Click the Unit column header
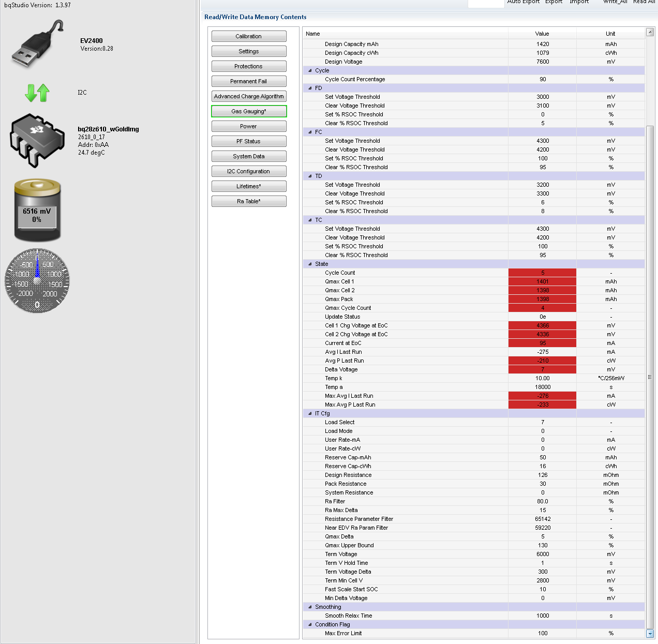658x644 pixels. pos(610,34)
